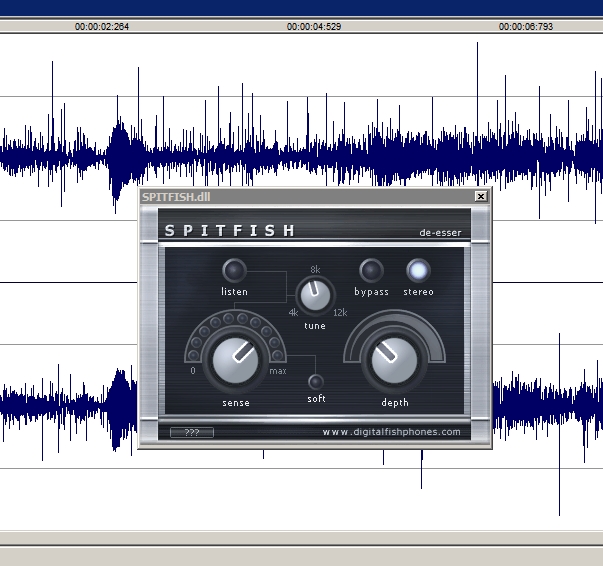Open the www.digitalfishphones.com link
Viewport: 603px width, 566px height.
click(391, 432)
